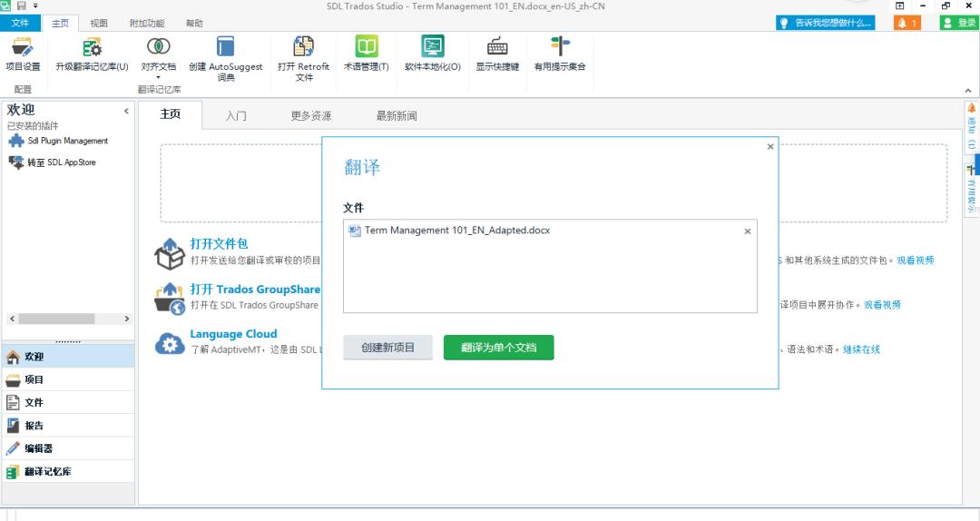Click Continue Online (继续在线) link

point(861,349)
